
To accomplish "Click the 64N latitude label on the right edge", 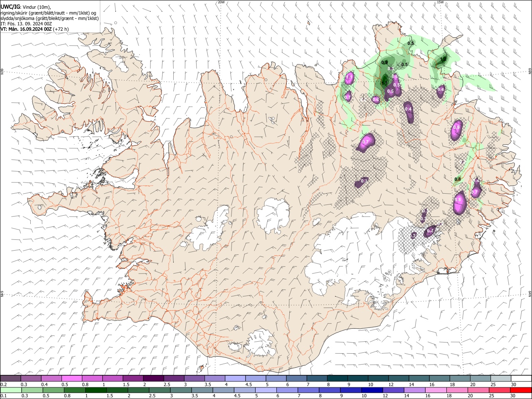I will click(x=530, y=293).
